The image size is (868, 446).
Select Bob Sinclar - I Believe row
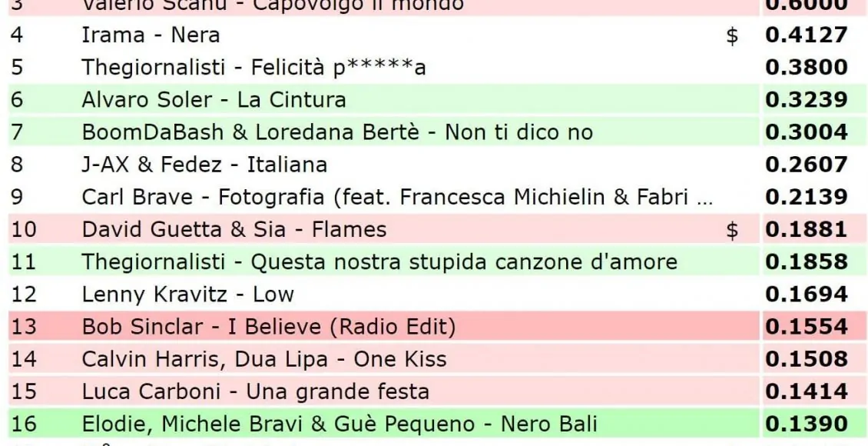pyautogui.click(x=268, y=327)
